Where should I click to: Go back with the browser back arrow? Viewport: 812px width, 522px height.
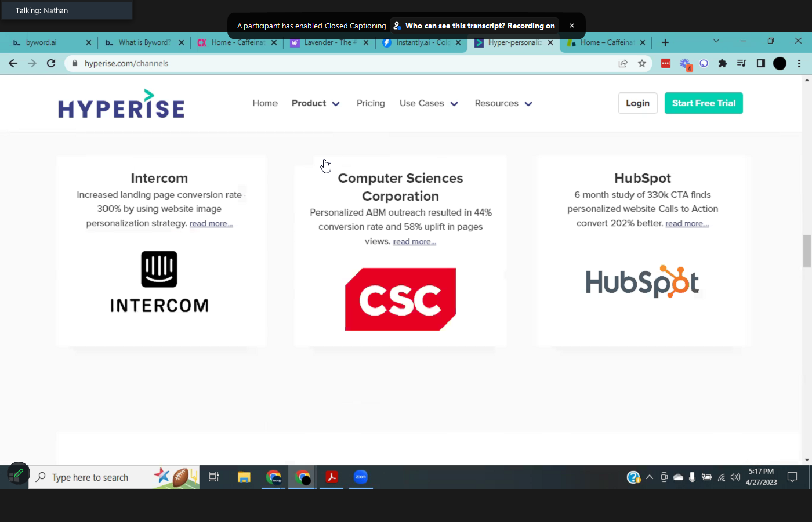(13, 63)
